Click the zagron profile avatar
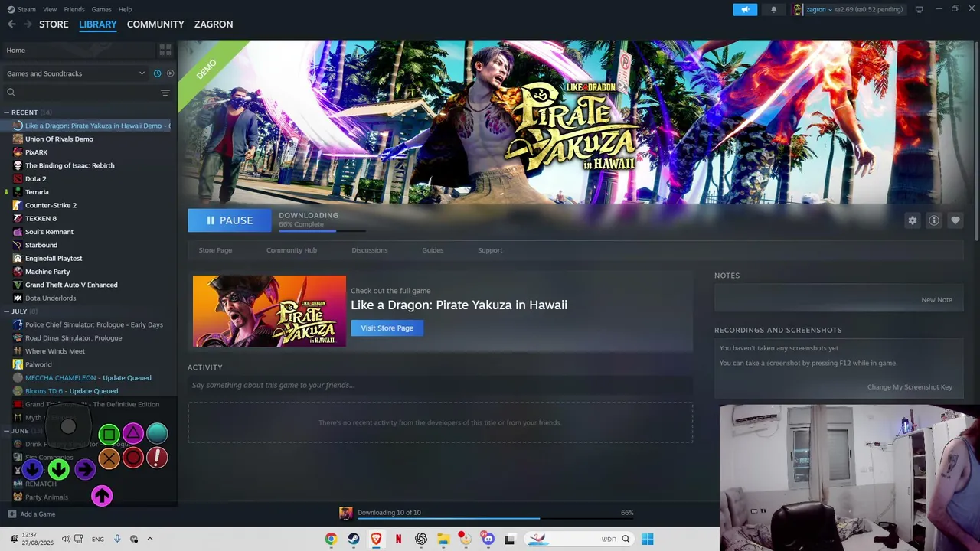This screenshot has width=980, height=551. coord(798,9)
